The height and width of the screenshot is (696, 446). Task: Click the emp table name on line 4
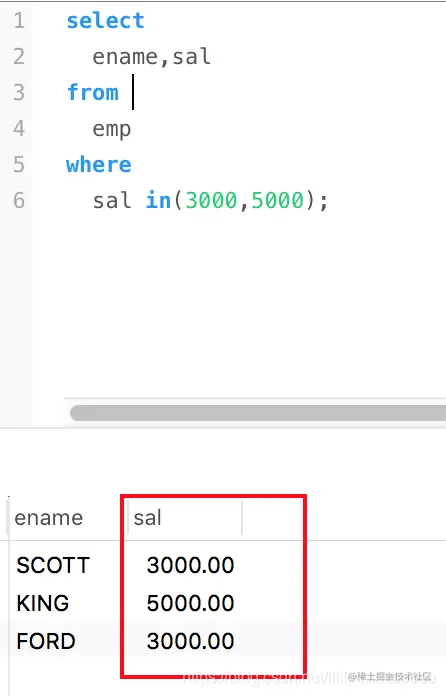coord(112,130)
